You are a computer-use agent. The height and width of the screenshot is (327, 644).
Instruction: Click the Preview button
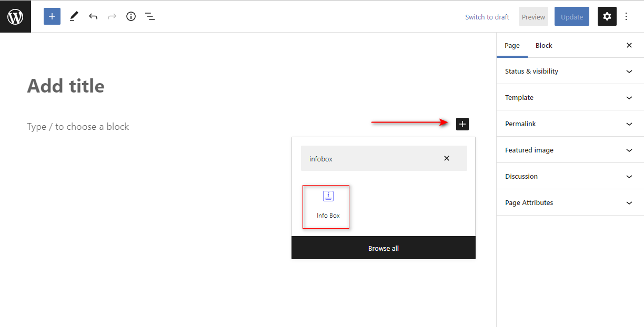[534, 16]
